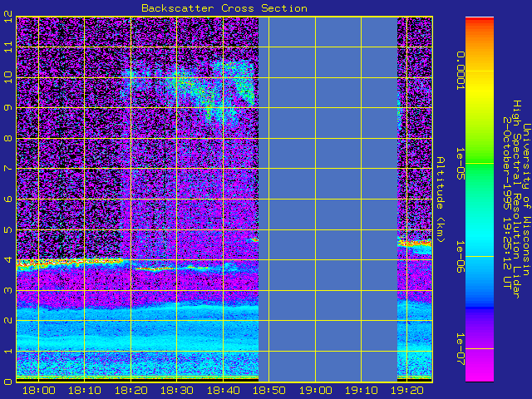Click the 18:10 time axis label
Image resolution: width=532 pixels, height=399 pixels.
click(85, 391)
